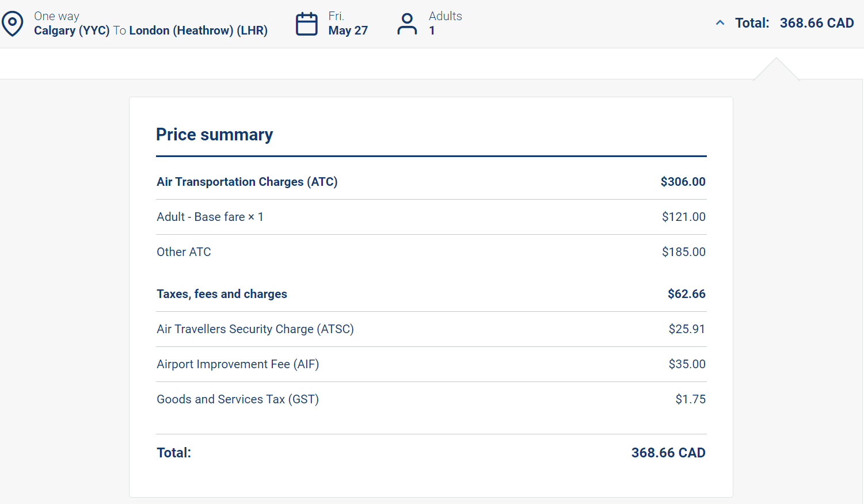Click the header Total 368.66 CAD amount
864x504 pixels.
click(x=816, y=23)
